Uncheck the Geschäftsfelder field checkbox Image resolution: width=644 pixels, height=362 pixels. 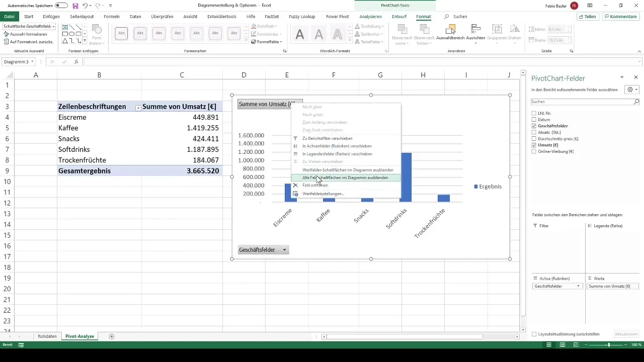(534, 126)
